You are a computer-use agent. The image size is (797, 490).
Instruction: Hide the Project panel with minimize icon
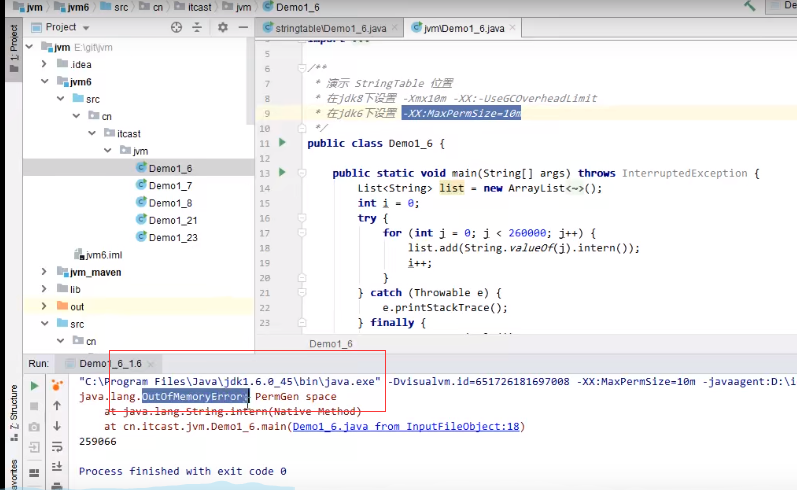(243, 27)
